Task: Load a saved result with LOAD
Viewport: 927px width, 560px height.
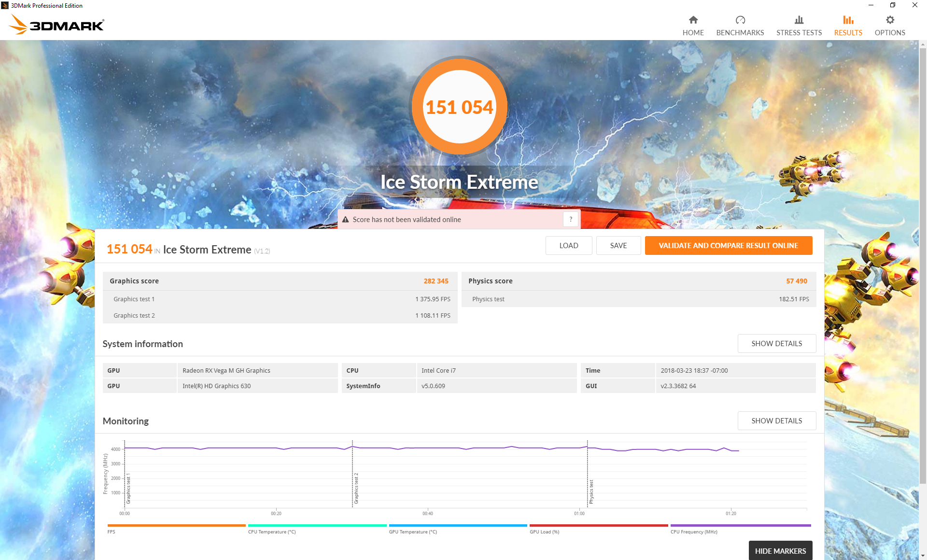Action: tap(569, 245)
